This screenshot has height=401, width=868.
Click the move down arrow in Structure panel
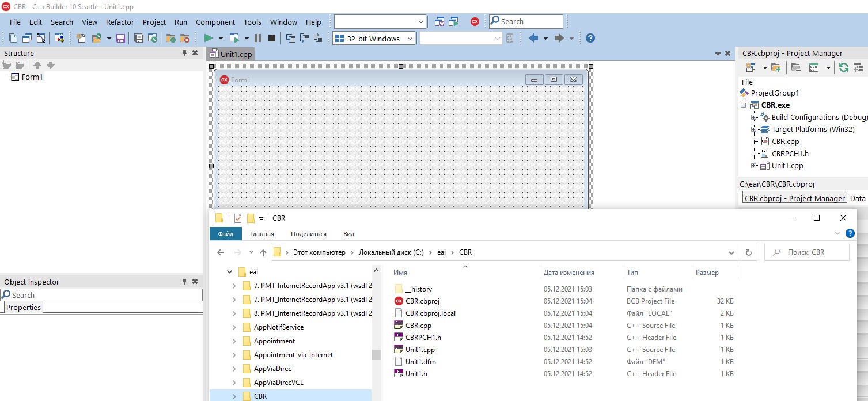tap(51, 65)
